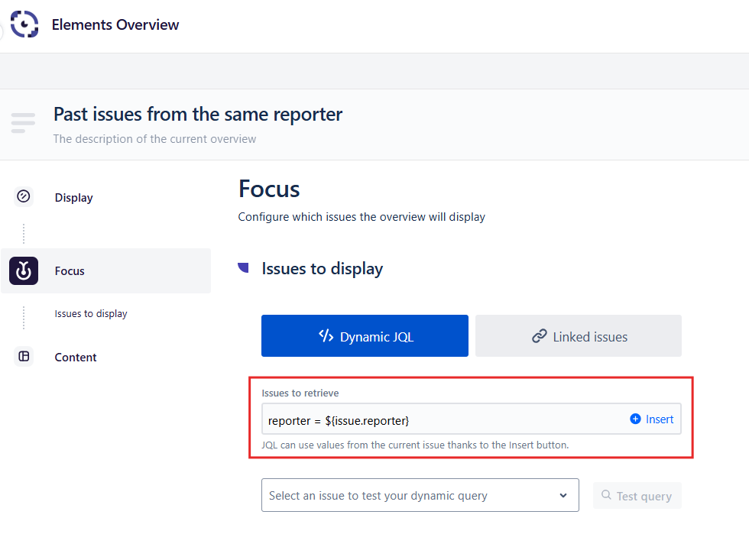Viewport: 749px width, 560px height.
Task: Click the Display gauge icon in sidebar
Action: coord(24,197)
